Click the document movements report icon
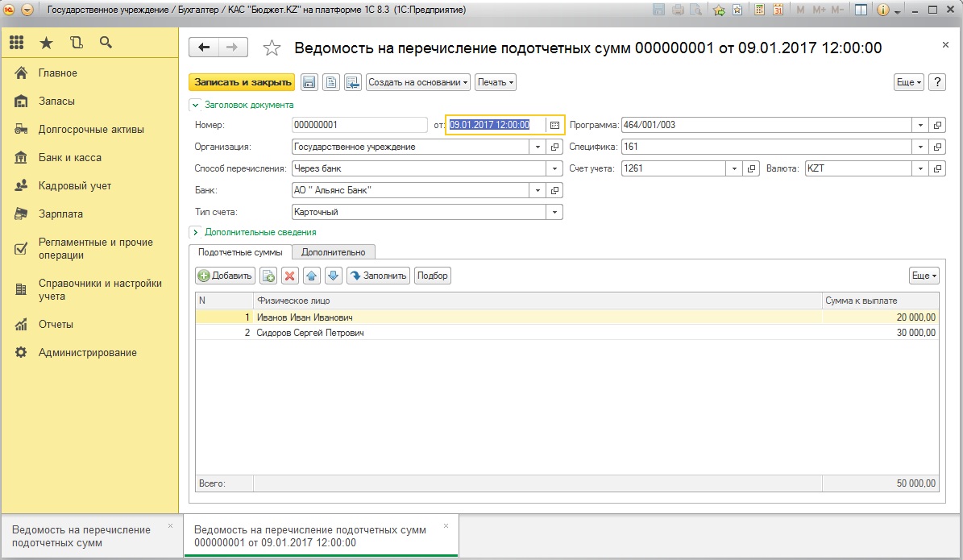 [x=352, y=82]
